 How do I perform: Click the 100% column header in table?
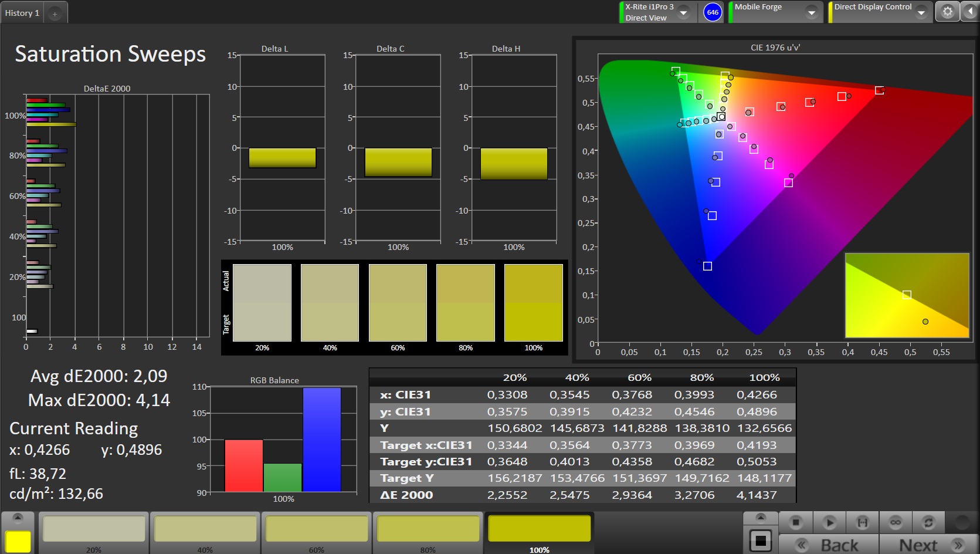[x=764, y=377]
